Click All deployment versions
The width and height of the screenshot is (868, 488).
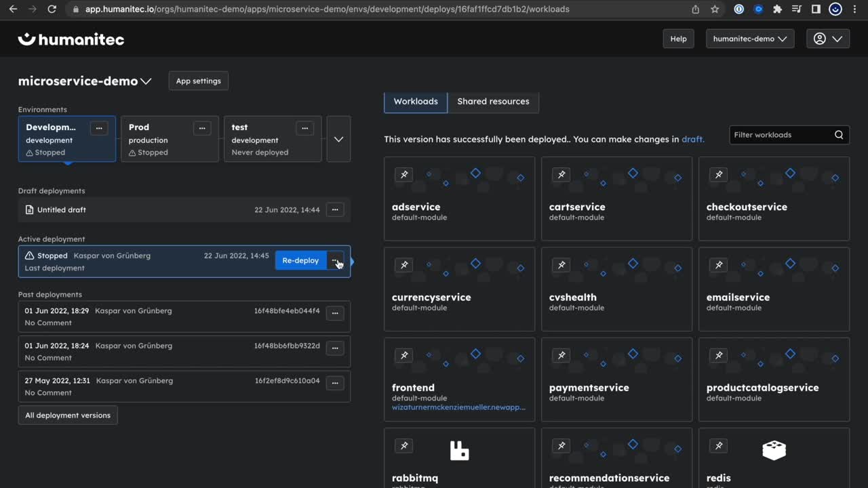pos(67,415)
